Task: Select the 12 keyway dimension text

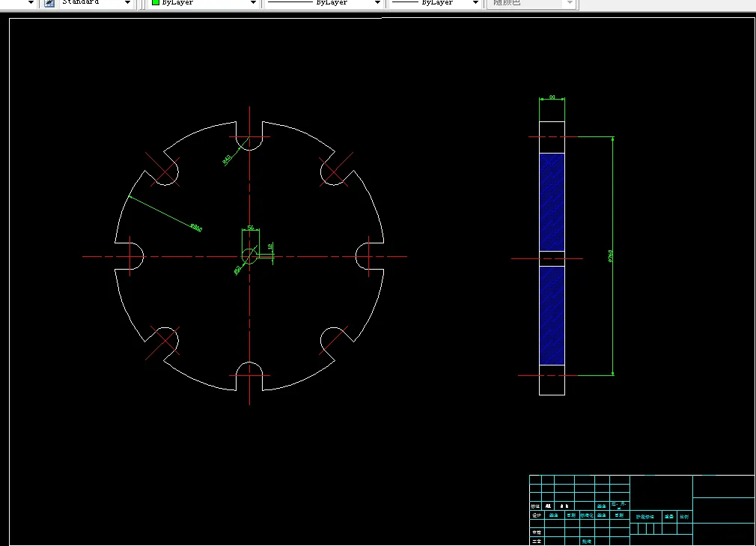Action: tap(270, 246)
